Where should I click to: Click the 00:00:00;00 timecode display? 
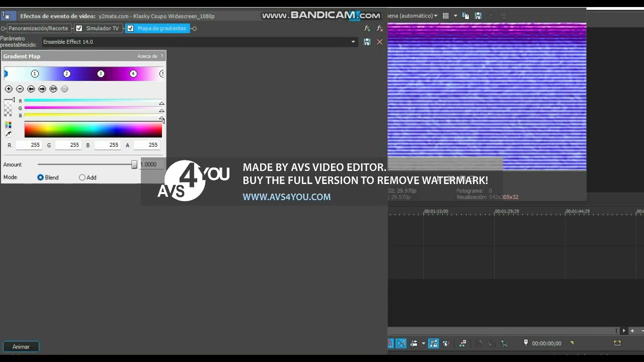pyautogui.click(x=546, y=343)
